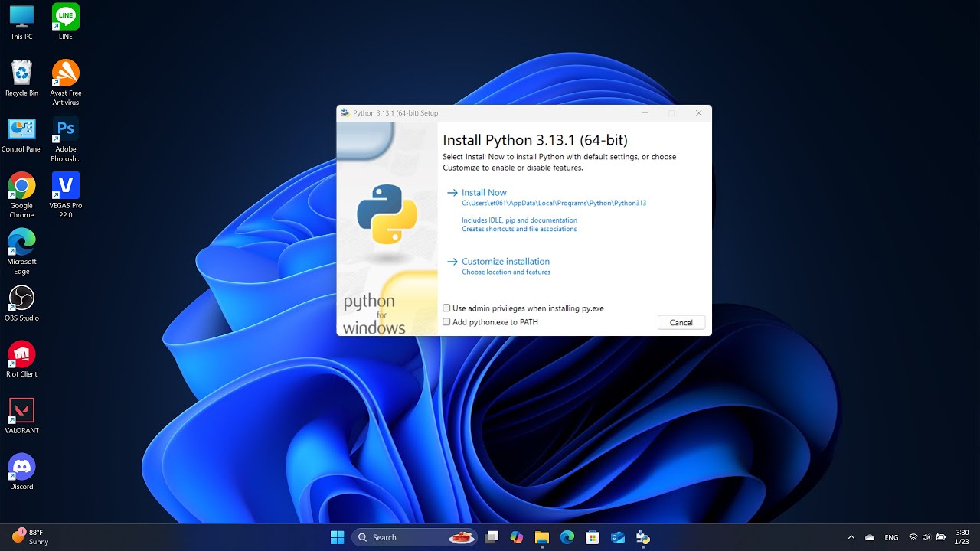Open Microsoft Store from the taskbar
This screenshot has height=551, width=980.
click(593, 537)
